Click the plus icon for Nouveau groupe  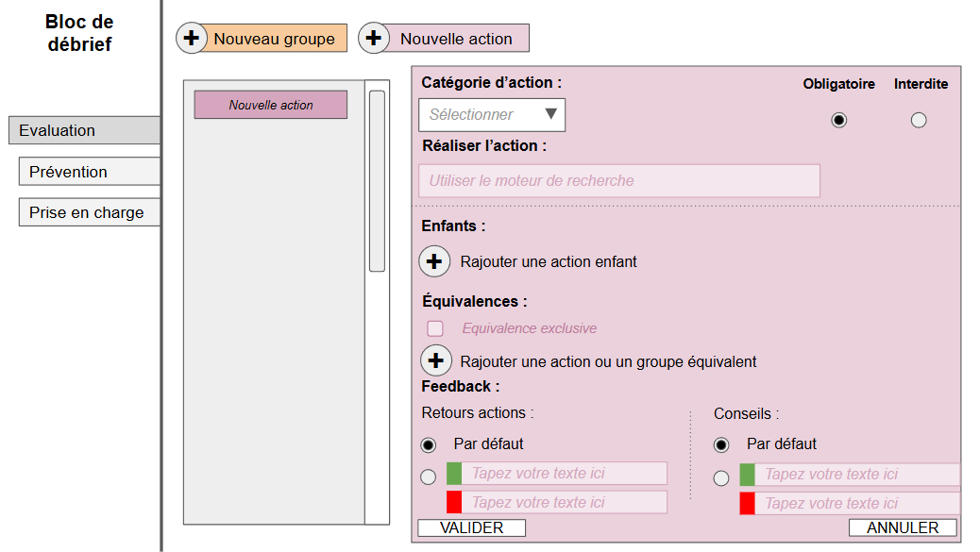tap(192, 39)
